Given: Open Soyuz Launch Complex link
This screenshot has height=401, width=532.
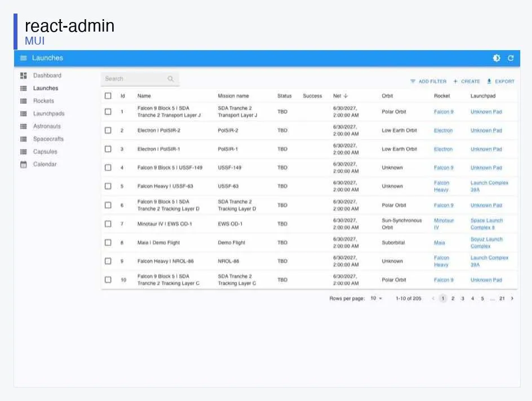Looking at the screenshot, I should (486, 243).
